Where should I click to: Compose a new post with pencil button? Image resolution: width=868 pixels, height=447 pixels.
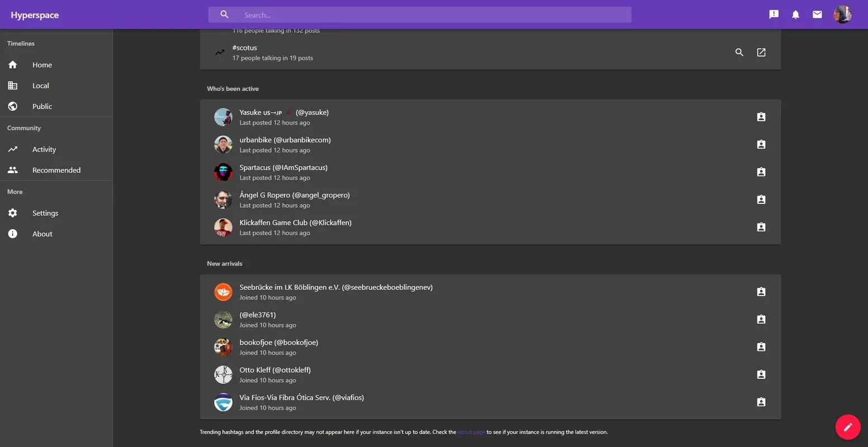tap(848, 427)
